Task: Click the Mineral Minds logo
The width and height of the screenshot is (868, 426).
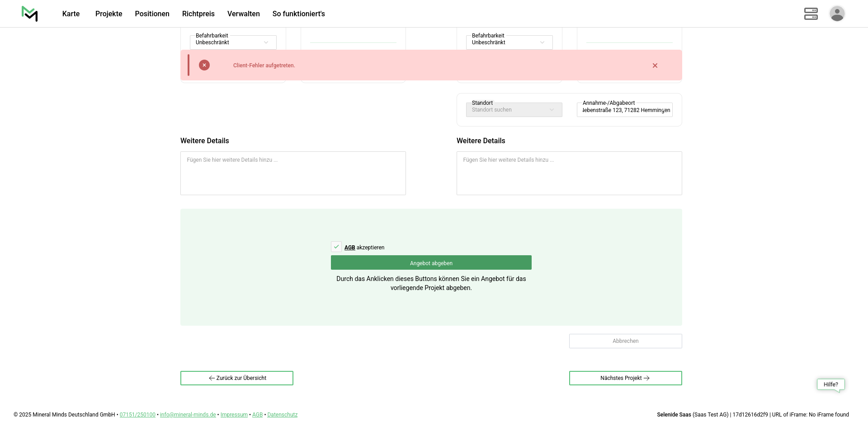Action: pos(30,14)
